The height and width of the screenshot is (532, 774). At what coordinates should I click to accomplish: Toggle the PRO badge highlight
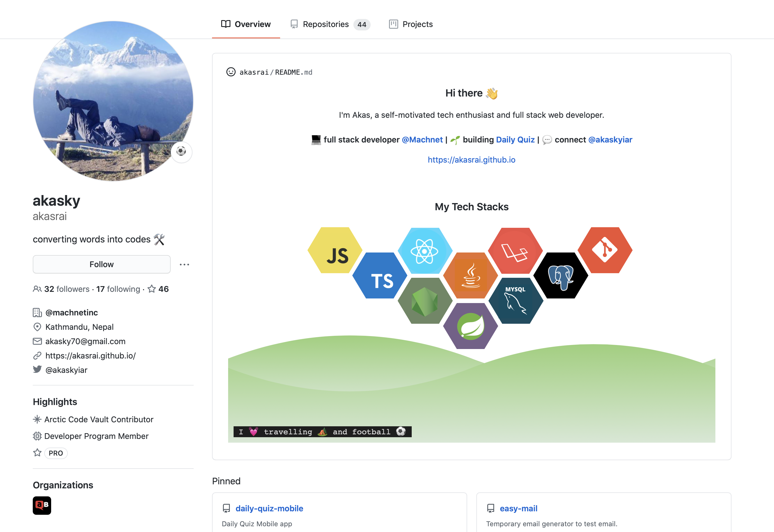[x=55, y=453]
